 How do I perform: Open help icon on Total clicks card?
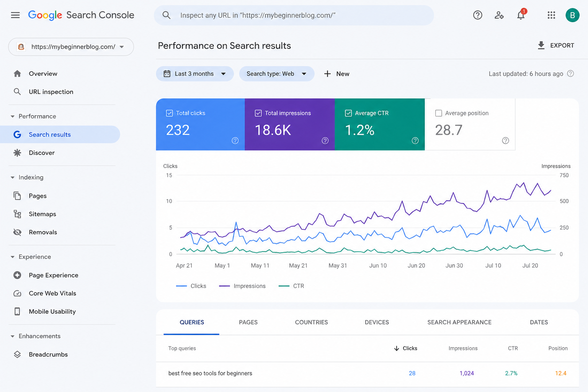click(235, 140)
